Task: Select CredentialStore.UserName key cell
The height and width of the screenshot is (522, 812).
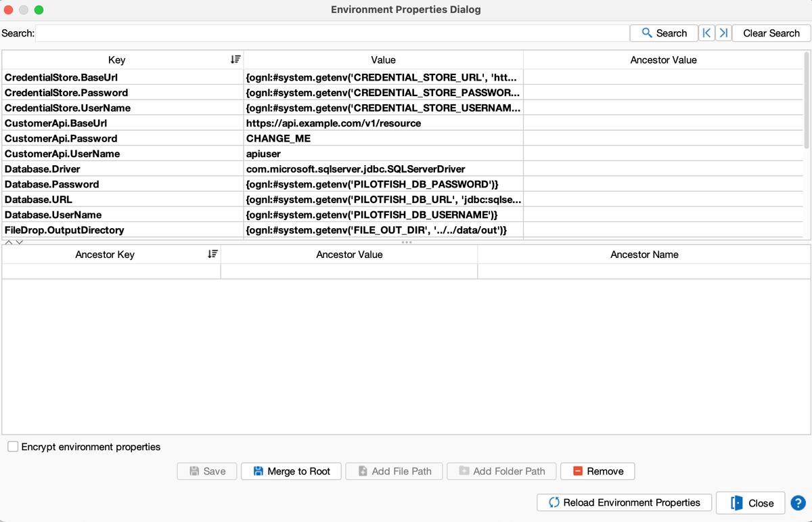Action: pos(122,108)
